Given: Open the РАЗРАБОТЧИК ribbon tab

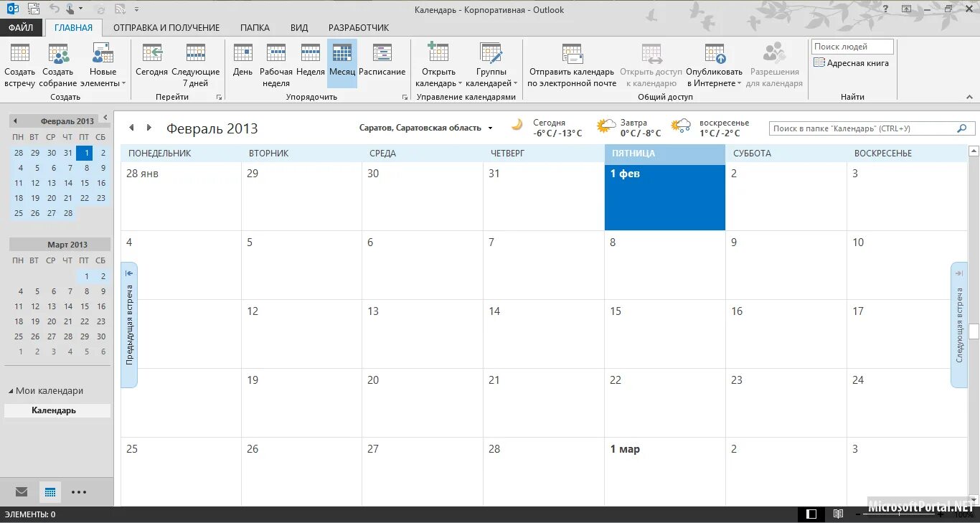Looking at the screenshot, I should coord(359,27).
